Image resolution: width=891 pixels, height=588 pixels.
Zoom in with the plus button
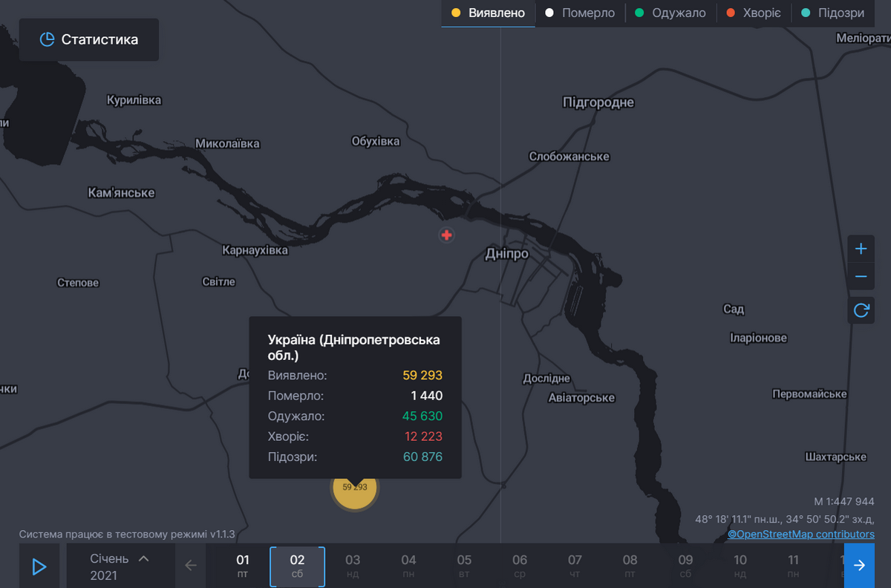(x=861, y=249)
